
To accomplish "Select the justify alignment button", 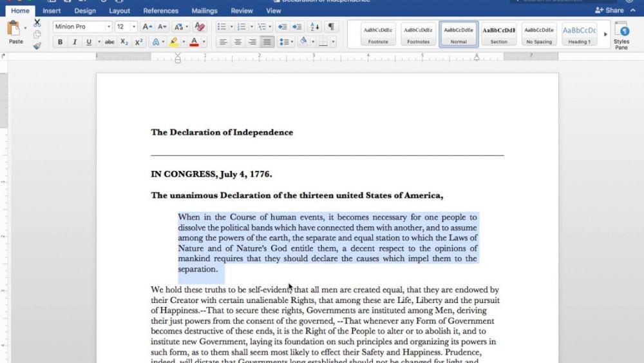I will point(267,42).
